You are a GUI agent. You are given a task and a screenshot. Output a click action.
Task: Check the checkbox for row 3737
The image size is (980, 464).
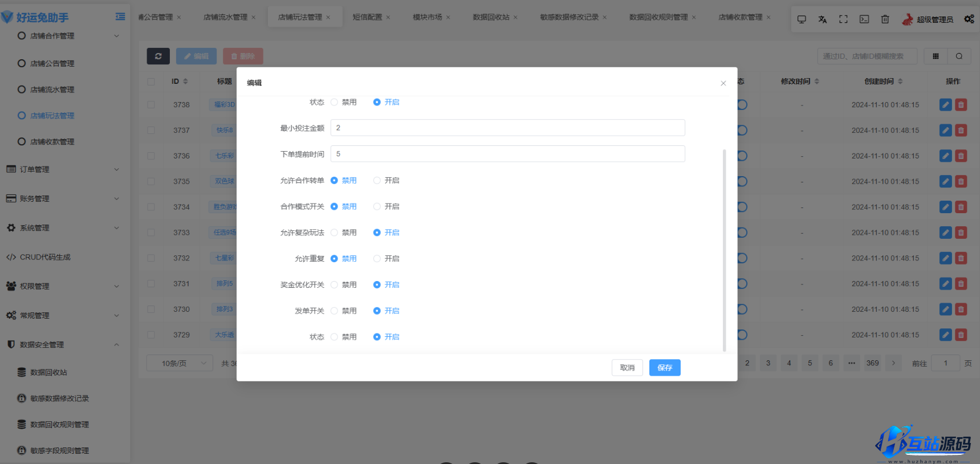(x=151, y=130)
